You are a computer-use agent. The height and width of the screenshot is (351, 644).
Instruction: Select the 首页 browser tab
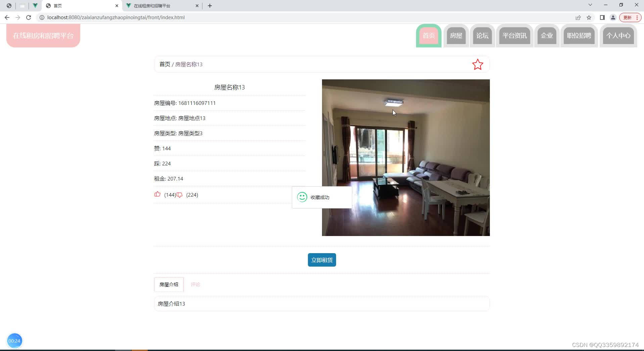pyautogui.click(x=82, y=6)
